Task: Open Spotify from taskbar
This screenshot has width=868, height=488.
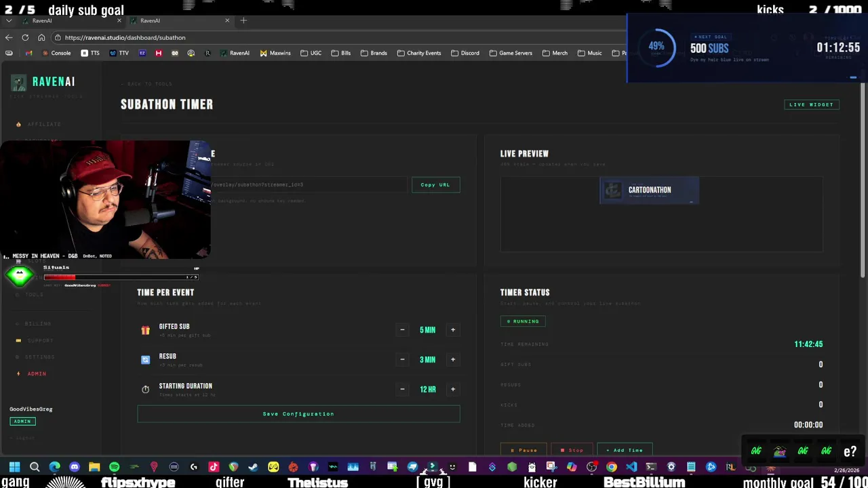Action: click(114, 467)
